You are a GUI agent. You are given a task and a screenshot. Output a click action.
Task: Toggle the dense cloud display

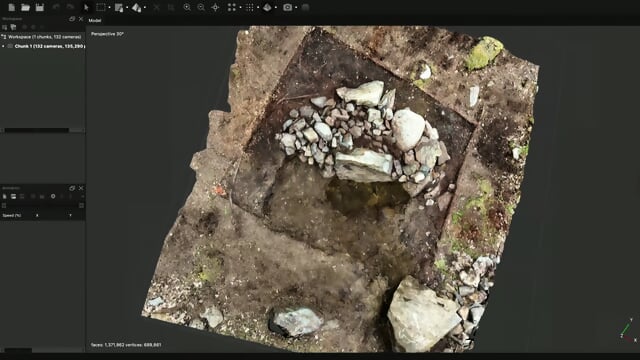click(x=249, y=7)
